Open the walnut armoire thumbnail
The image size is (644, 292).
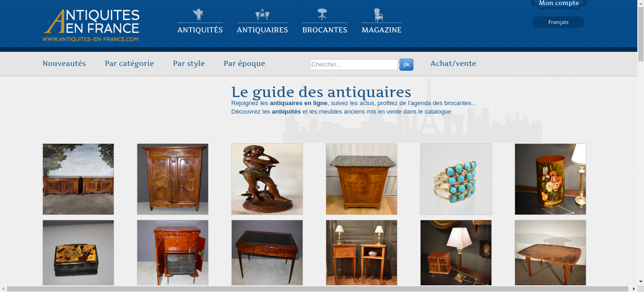click(173, 179)
